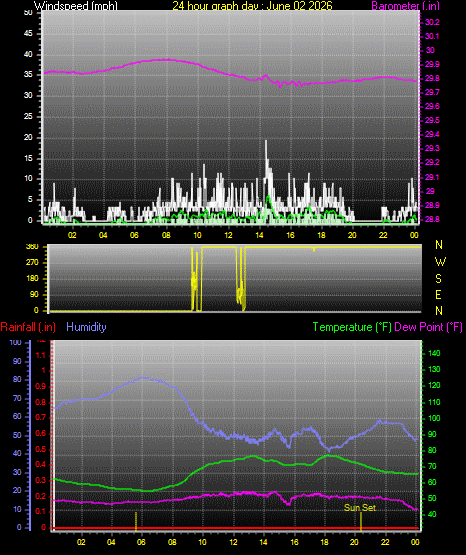Click the 50 value on windspeed axis

[x=28, y=13]
